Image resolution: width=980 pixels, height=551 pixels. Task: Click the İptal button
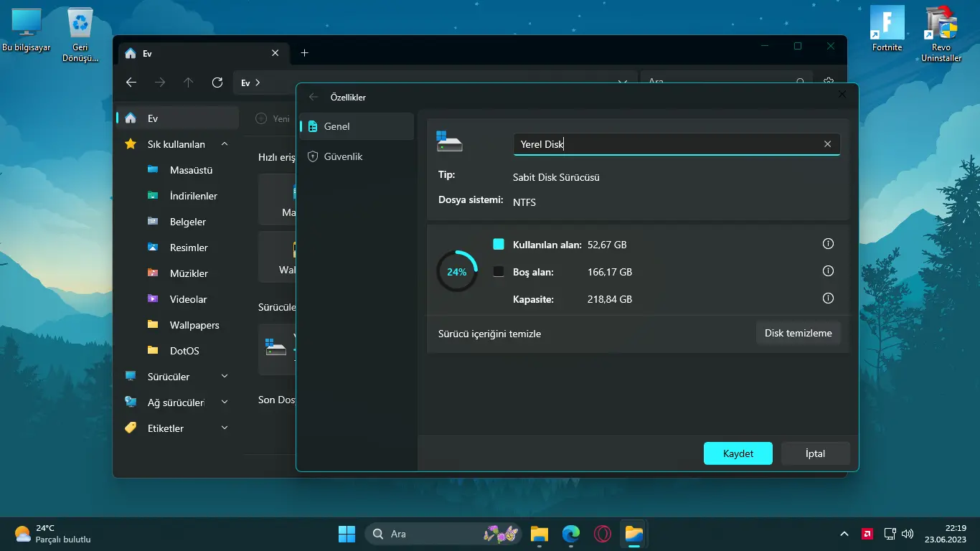coord(816,453)
